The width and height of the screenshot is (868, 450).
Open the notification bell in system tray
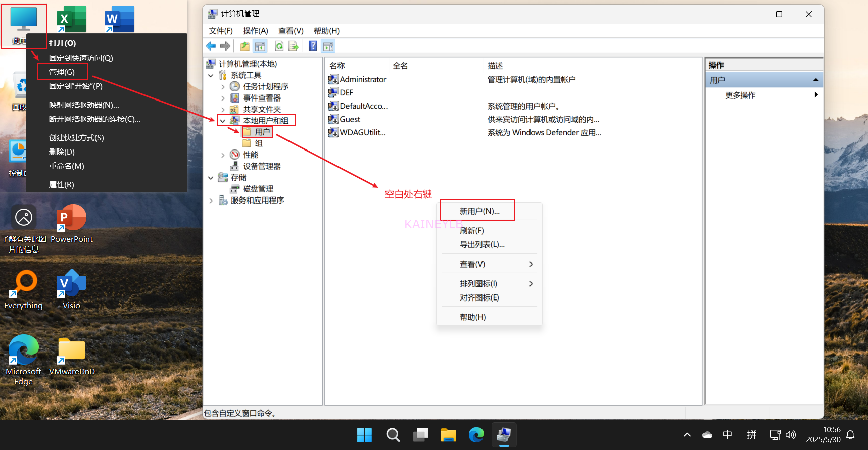[850, 435]
